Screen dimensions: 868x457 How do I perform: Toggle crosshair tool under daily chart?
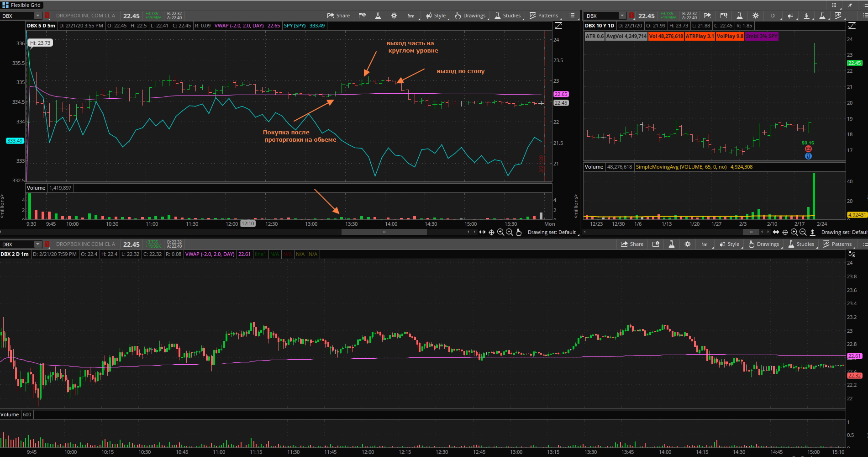pos(785,232)
